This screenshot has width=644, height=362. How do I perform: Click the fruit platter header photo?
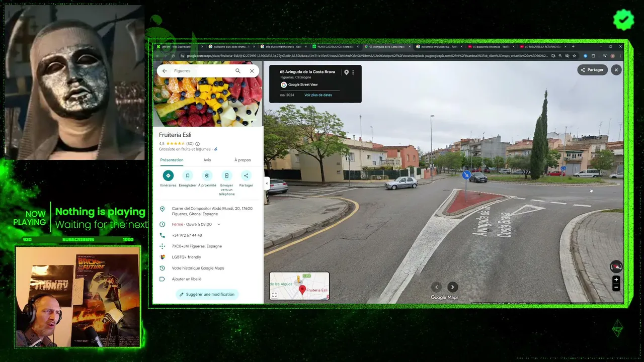click(x=208, y=102)
